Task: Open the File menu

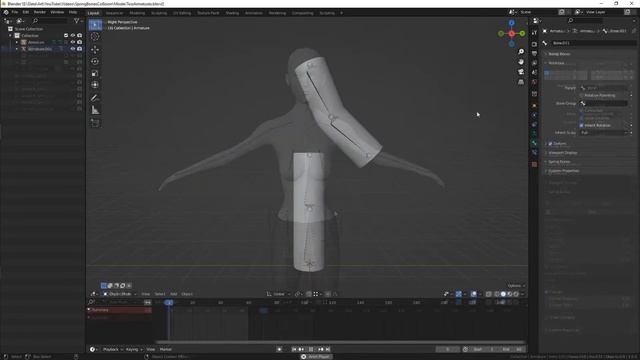Action: pyautogui.click(x=15, y=12)
